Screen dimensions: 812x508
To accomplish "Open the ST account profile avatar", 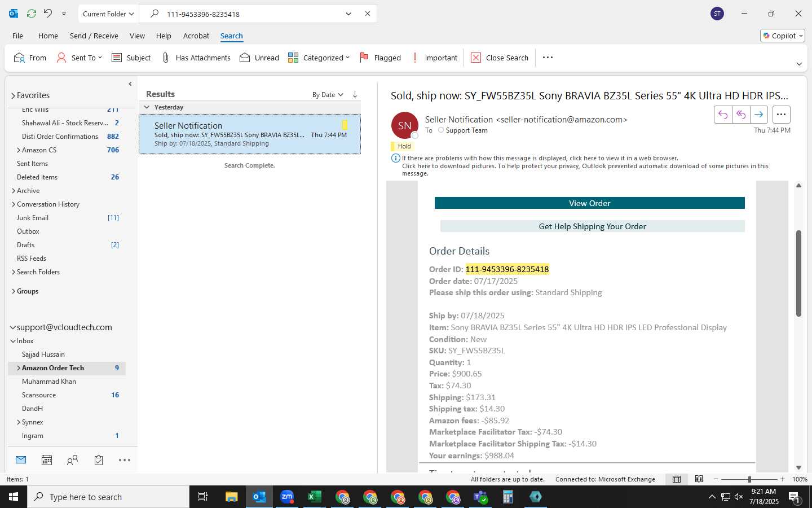I will click(x=717, y=14).
